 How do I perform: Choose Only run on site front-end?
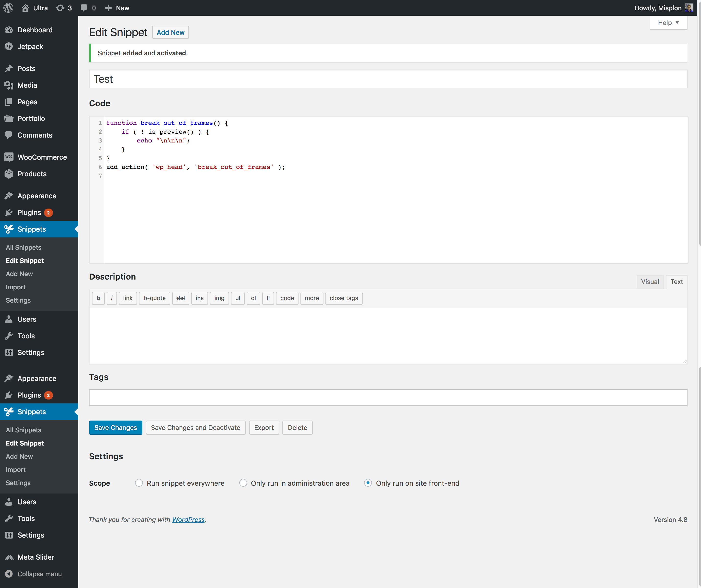point(368,483)
